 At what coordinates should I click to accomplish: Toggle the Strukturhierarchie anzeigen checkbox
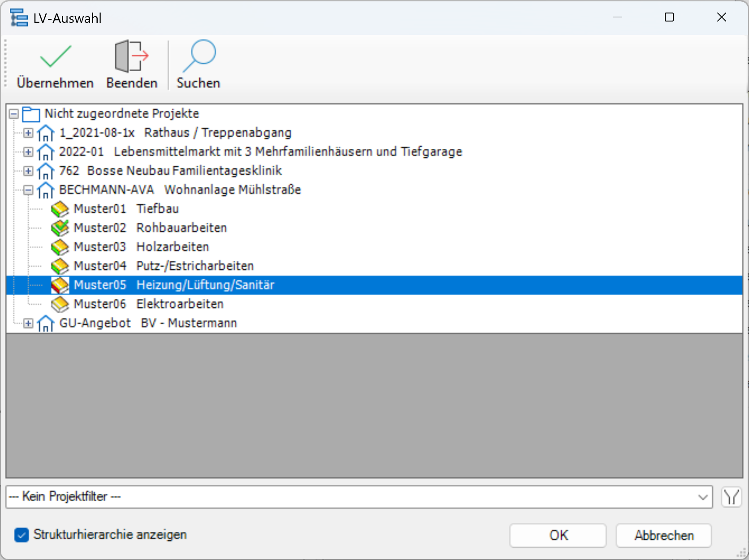point(22,535)
